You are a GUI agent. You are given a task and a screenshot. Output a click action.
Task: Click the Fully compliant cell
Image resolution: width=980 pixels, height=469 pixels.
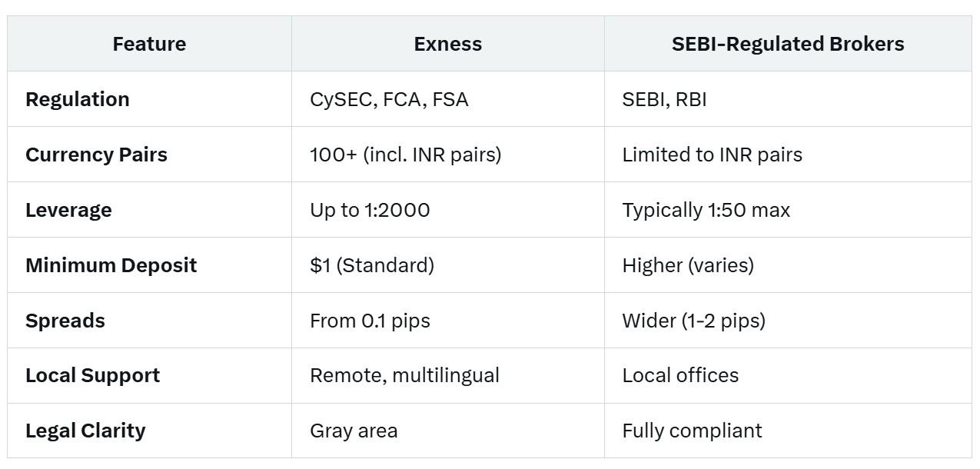[693, 431]
